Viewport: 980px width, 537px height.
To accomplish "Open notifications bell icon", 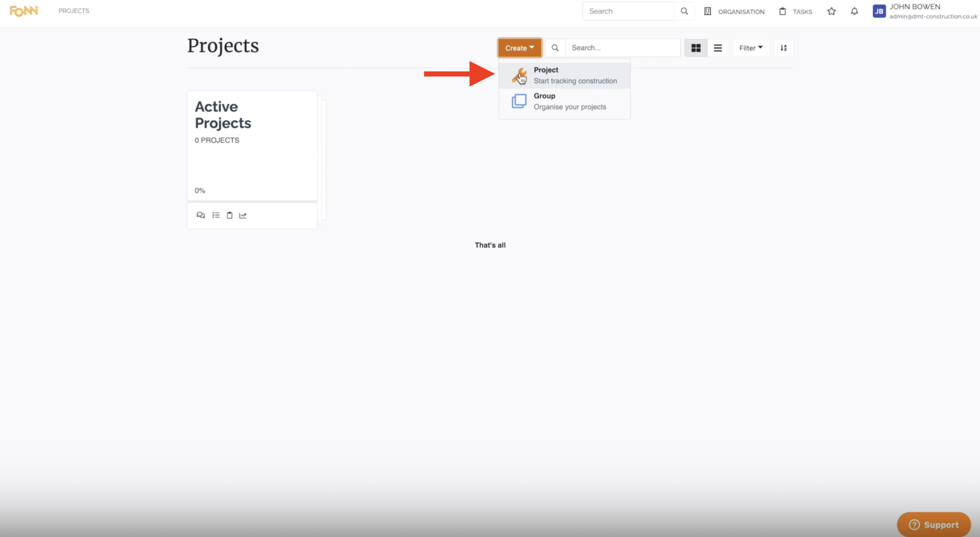I will tap(854, 11).
